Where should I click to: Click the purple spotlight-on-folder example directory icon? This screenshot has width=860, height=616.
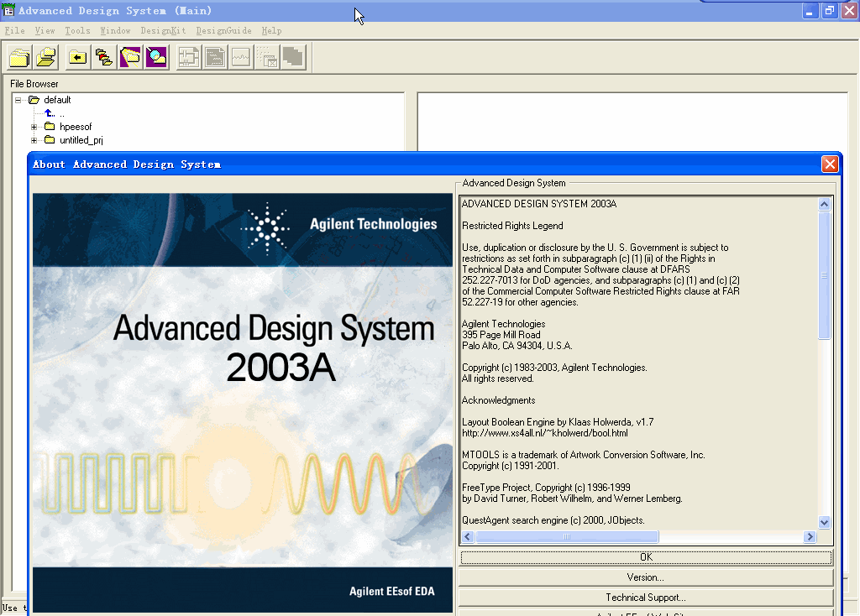click(130, 57)
